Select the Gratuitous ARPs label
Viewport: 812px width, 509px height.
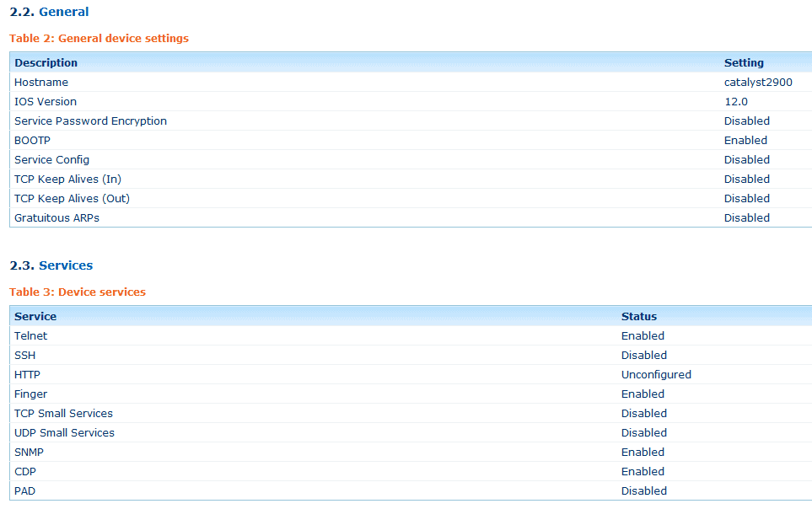pos(57,218)
